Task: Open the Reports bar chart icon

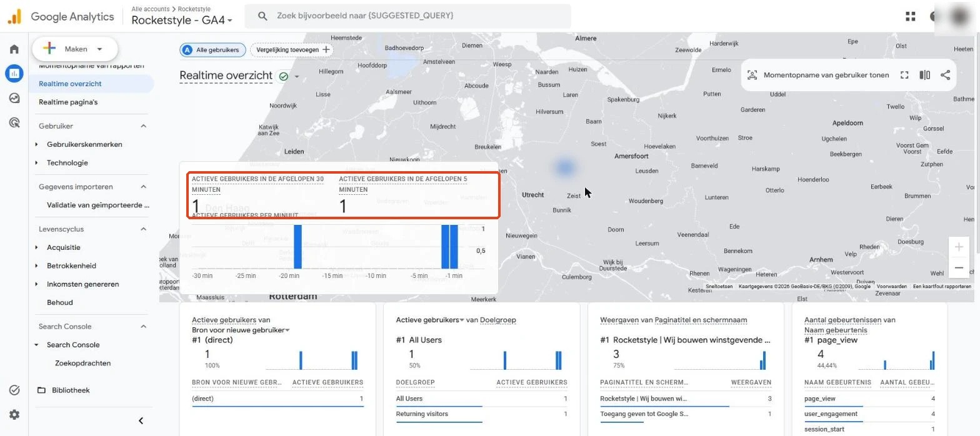Action: 14,73
